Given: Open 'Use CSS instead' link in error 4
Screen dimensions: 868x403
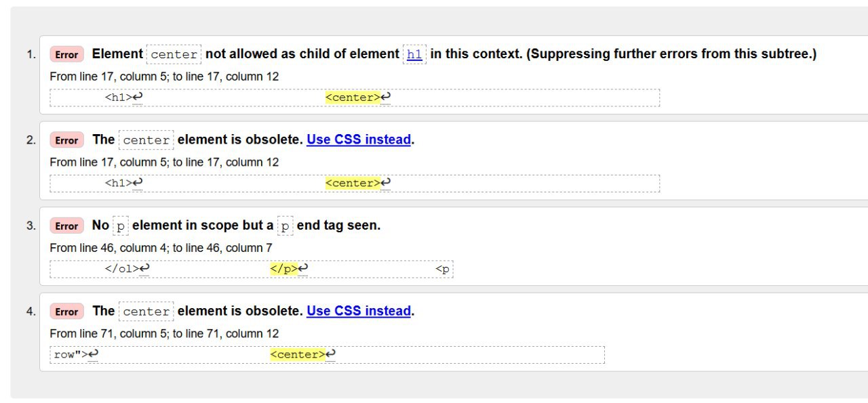Looking at the screenshot, I should (359, 311).
